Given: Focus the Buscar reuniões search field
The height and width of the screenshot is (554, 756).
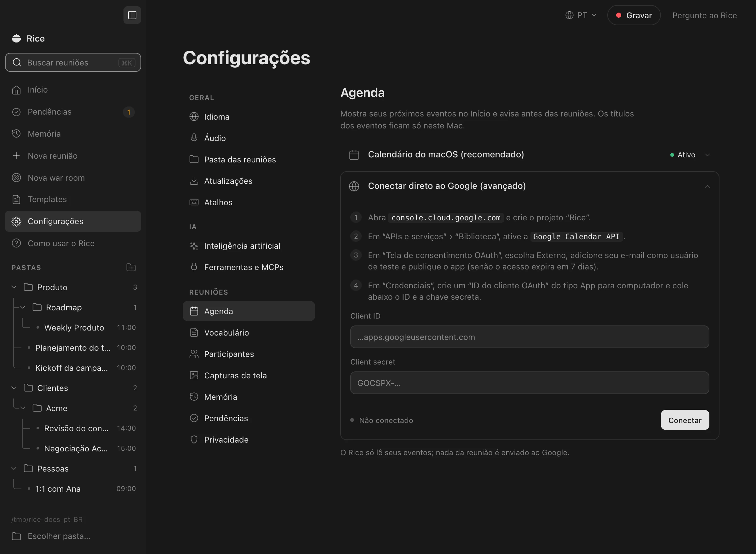Looking at the screenshot, I should [x=73, y=62].
